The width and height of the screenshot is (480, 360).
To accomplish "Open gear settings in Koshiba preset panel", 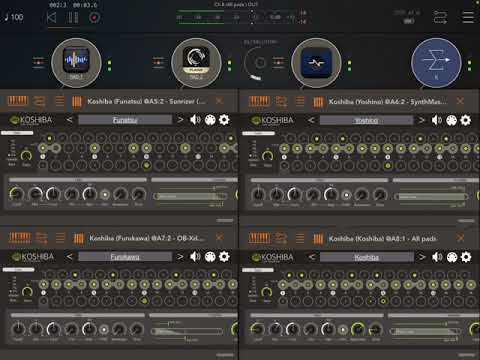I will [466, 257].
